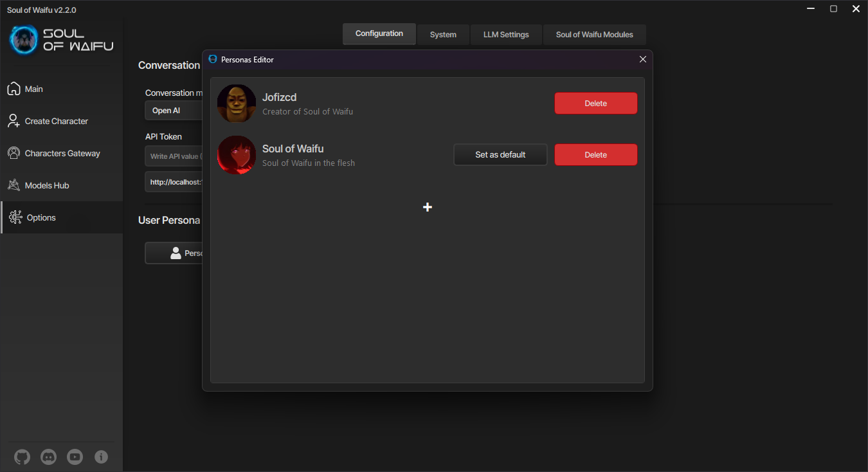Click 'Soul of Waifu in the flesh' description
Image resolution: width=868 pixels, height=472 pixels.
pyautogui.click(x=309, y=163)
